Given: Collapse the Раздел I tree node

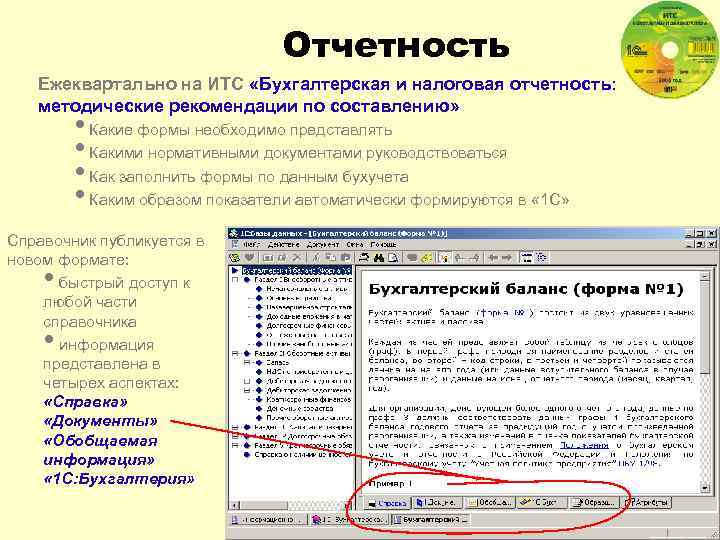Looking at the screenshot, I should tap(235, 280).
